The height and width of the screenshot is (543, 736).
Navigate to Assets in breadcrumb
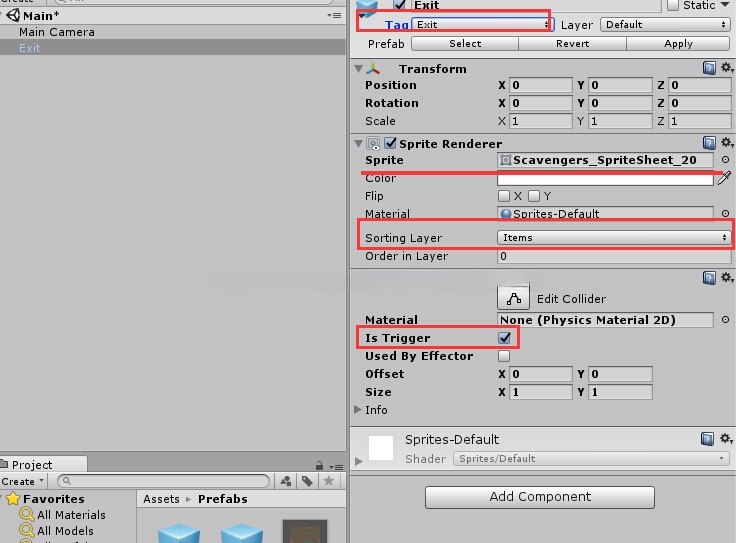(161, 499)
